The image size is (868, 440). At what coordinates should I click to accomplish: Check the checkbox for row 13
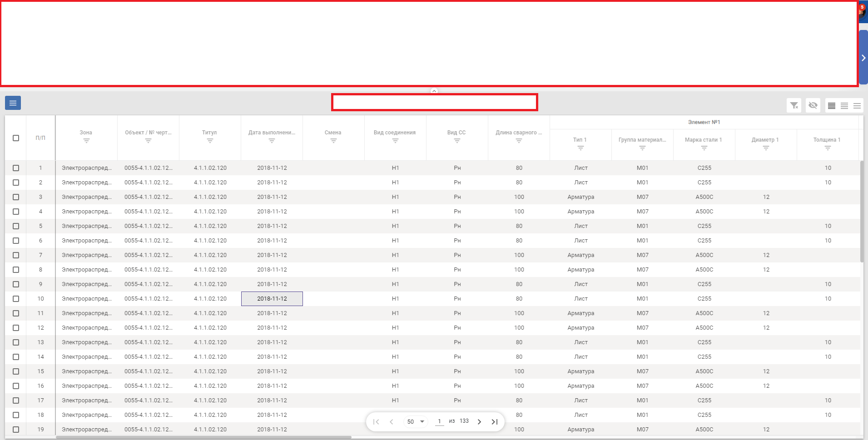(16, 342)
